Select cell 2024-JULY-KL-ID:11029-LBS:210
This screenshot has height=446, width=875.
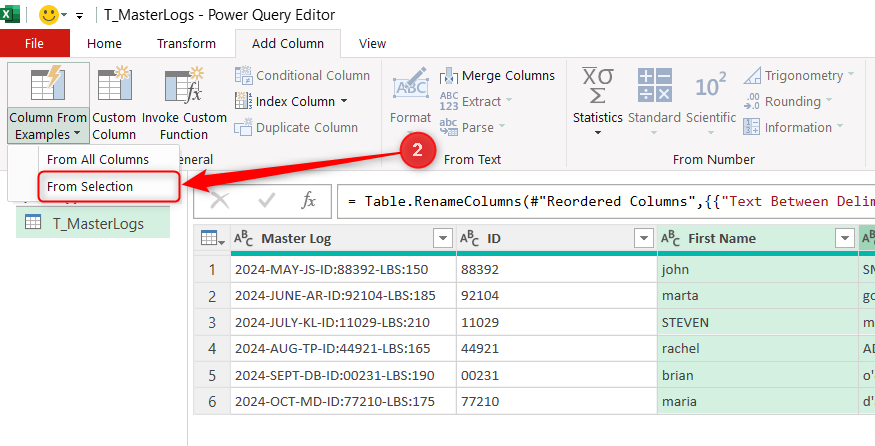pyautogui.click(x=343, y=322)
